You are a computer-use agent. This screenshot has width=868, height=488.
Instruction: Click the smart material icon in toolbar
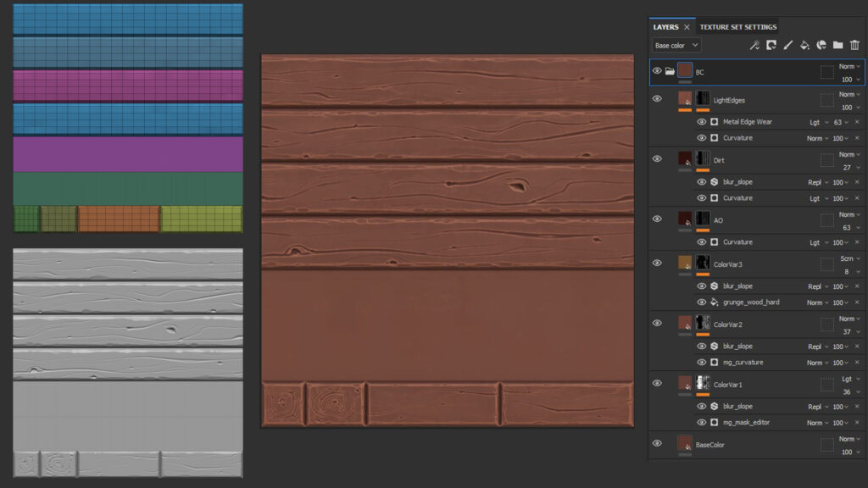821,46
